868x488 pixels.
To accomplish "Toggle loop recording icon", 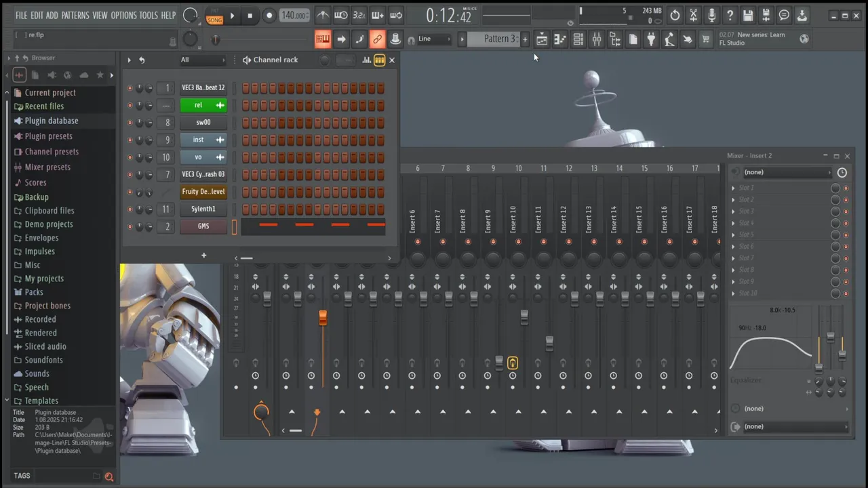I will point(396,15).
